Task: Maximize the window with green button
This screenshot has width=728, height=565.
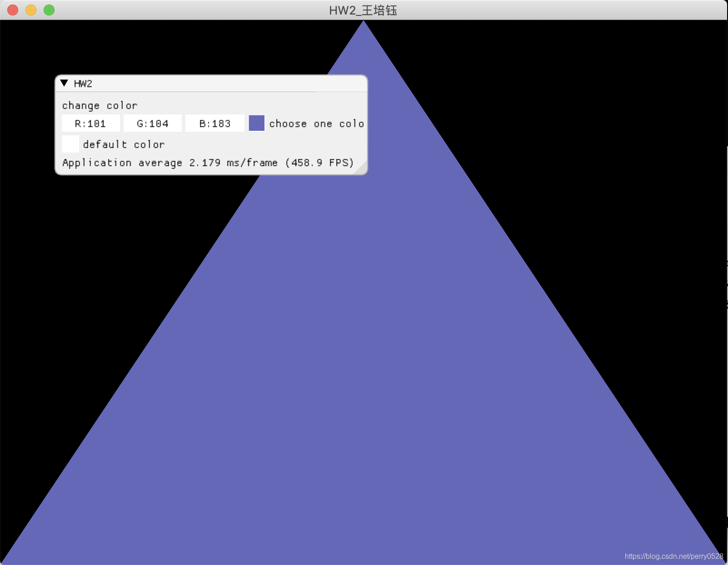Action: coord(49,10)
